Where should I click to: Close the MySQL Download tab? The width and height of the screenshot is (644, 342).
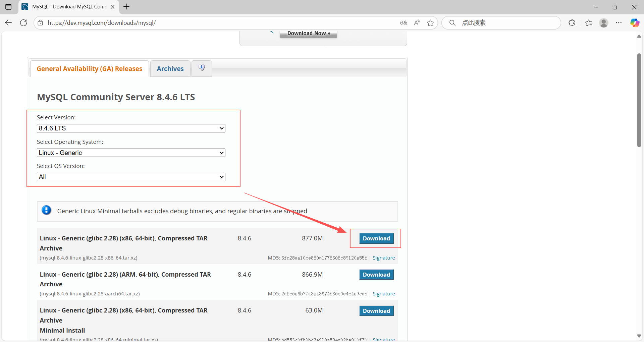pos(113,7)
